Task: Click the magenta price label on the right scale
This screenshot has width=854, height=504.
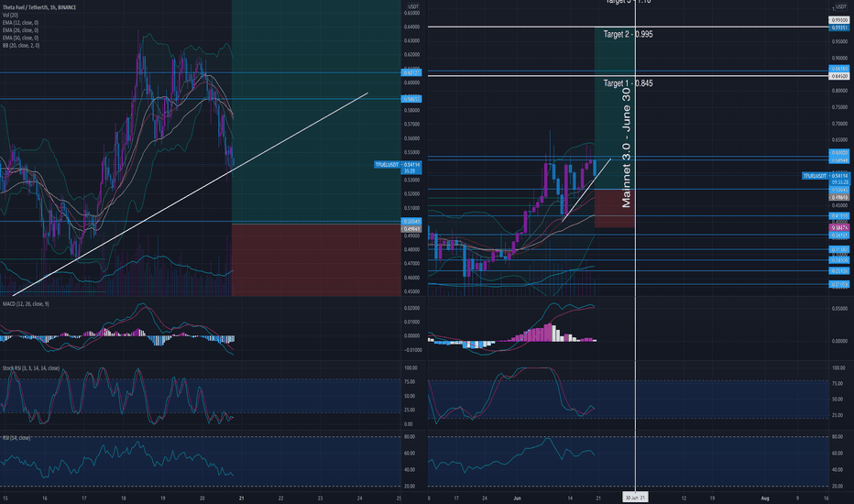Action: 839,228
